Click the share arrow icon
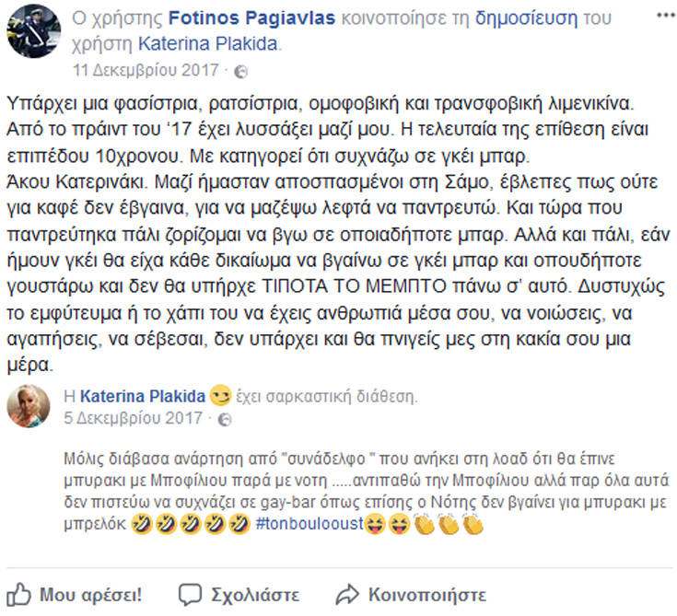 click(x=346, y=592)
